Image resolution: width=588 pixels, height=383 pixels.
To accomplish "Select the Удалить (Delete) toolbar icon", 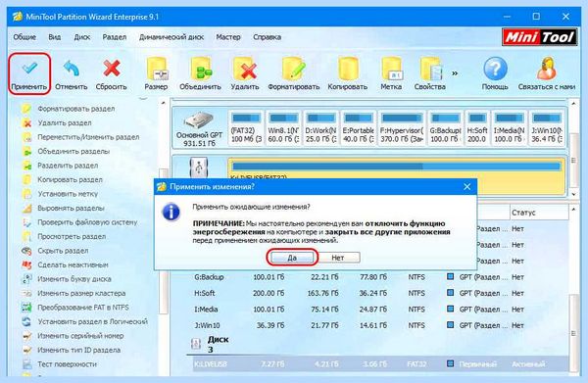I will (x=245, y=69).
